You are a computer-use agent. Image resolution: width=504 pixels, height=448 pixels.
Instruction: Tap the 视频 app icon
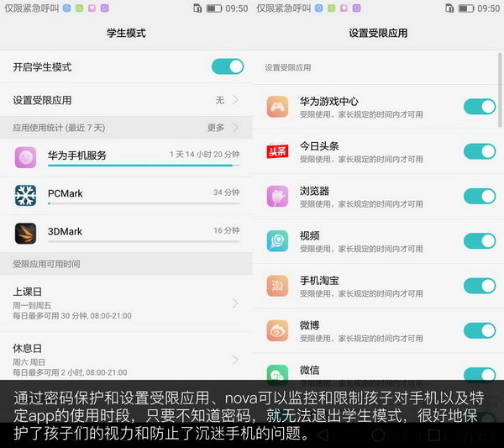[x=277, y=240]
